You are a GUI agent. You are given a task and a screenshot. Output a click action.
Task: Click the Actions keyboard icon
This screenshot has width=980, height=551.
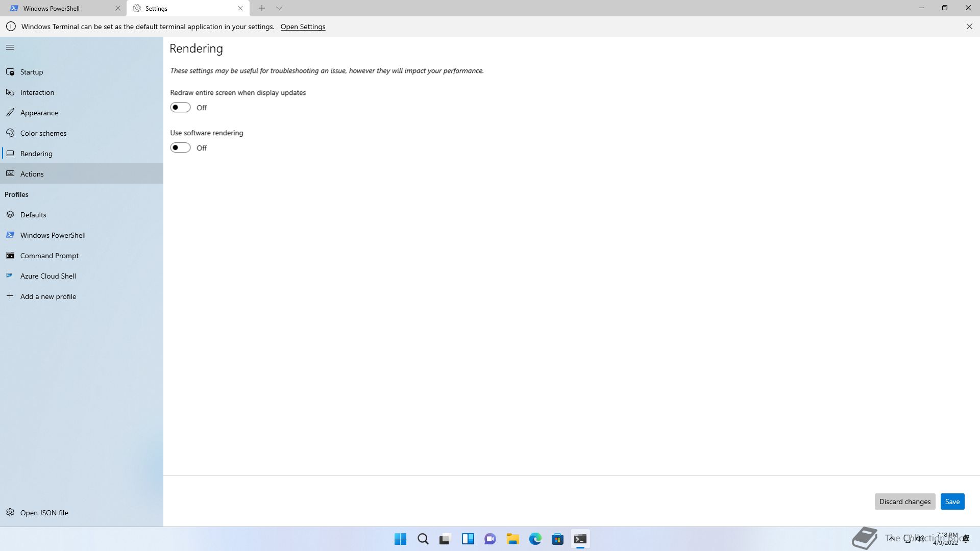(10, 173)
